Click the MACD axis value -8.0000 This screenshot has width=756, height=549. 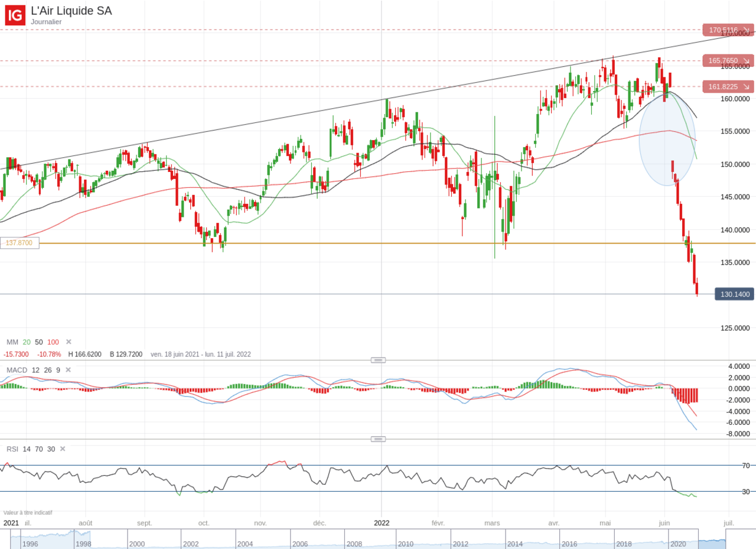[x=738, y=434]
